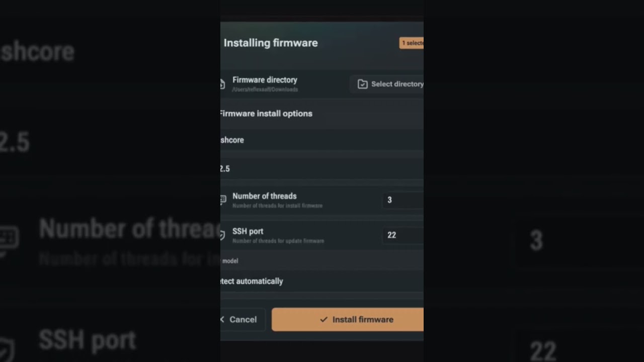Click the orange 1 selected badge
This screenshot has width=644, height=362.
412,43
